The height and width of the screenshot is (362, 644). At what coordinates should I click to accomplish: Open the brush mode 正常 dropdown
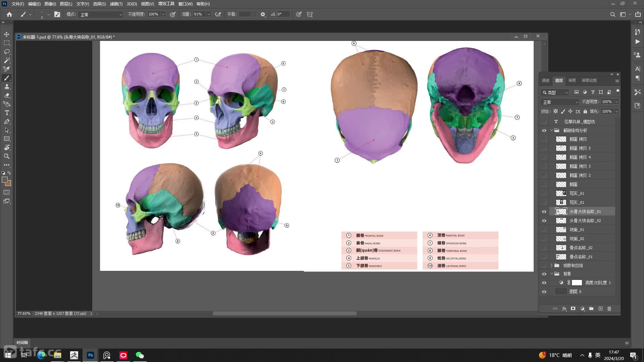(x=101, y=14)
